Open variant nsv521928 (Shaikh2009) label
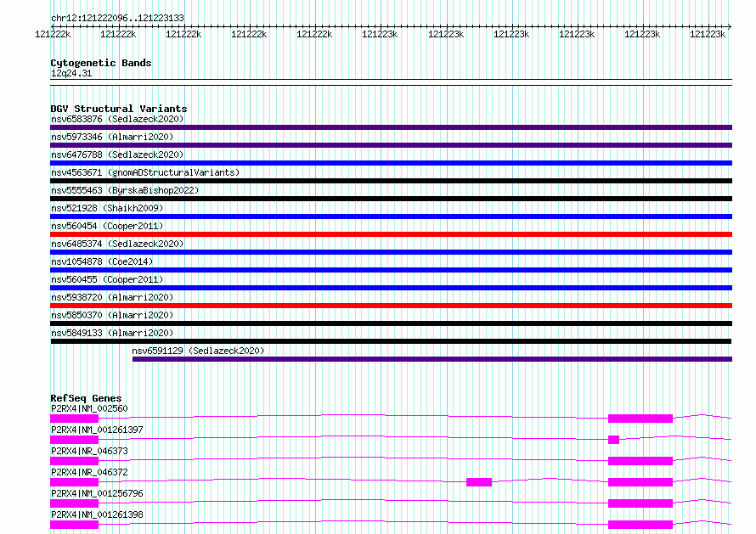Screen dimensions: 756x534 coord(107,208)
